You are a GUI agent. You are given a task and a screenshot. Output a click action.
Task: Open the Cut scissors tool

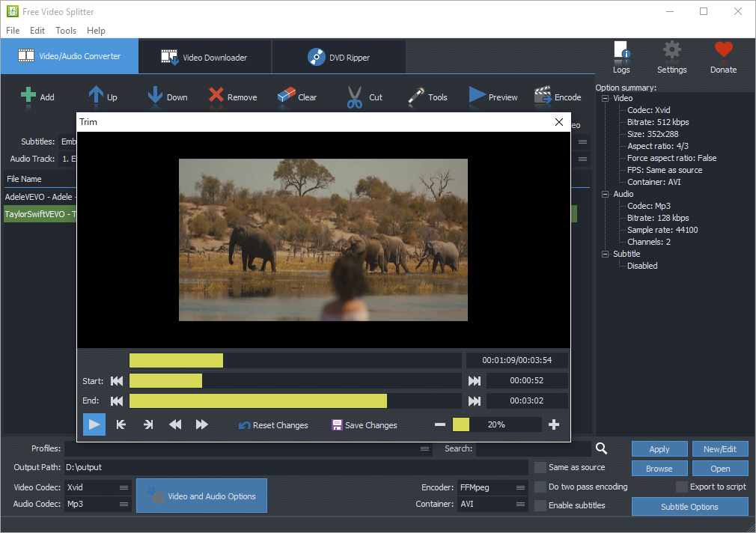354,97
